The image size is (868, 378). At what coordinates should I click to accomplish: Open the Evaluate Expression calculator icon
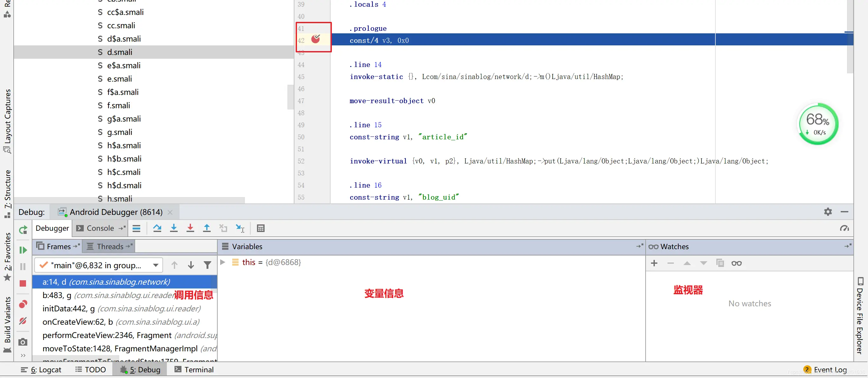(x=260, y=228)
